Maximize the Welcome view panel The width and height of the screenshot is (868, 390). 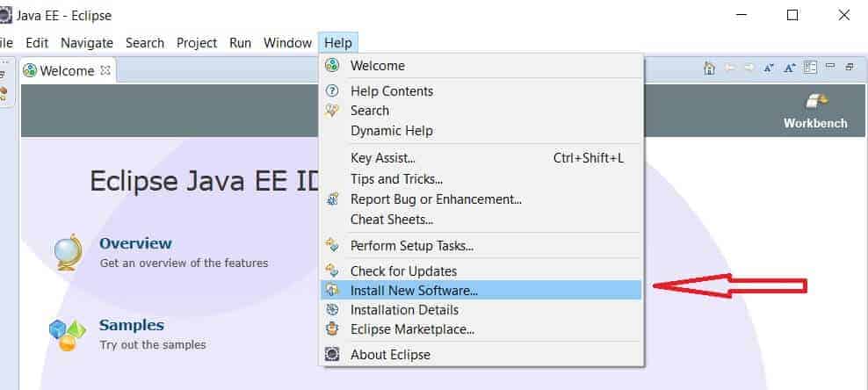pyautogui.click(x=850, y=67)
